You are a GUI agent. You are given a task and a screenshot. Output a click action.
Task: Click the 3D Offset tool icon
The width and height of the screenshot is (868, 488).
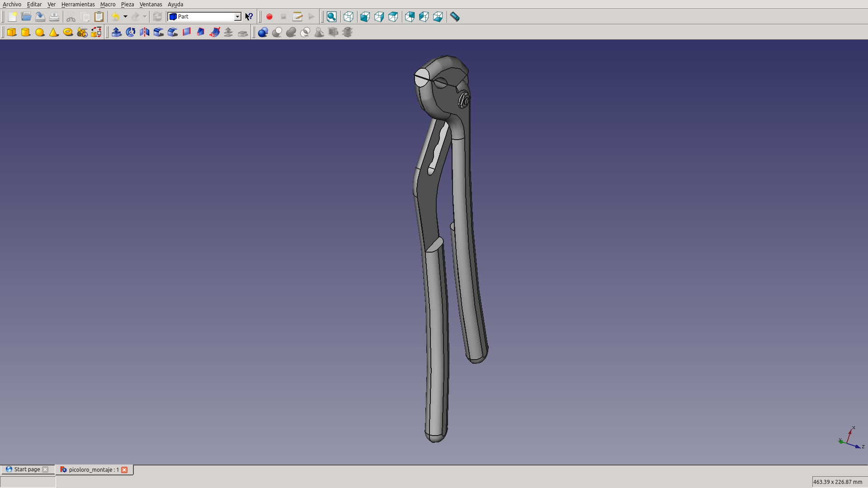pos(228,32)
